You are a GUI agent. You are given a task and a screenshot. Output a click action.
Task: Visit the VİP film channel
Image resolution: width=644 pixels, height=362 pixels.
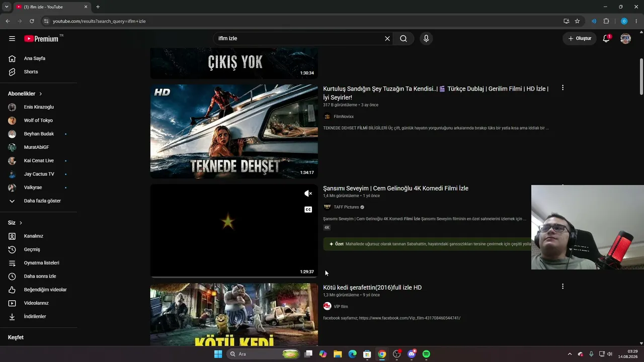pos(341,307)
